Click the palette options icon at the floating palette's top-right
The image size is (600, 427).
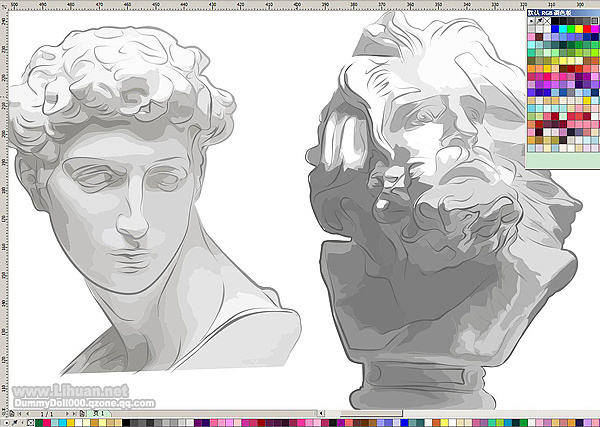pos(593,20)
